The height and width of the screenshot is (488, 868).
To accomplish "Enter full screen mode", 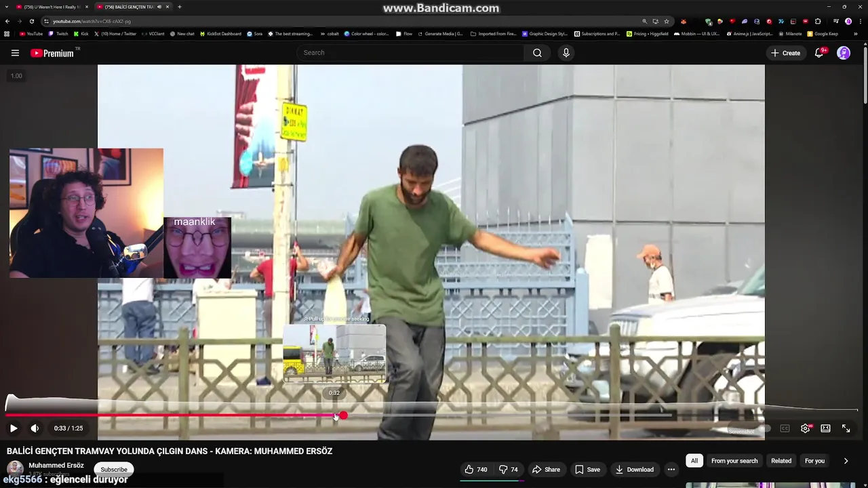I will click(846, 428).
